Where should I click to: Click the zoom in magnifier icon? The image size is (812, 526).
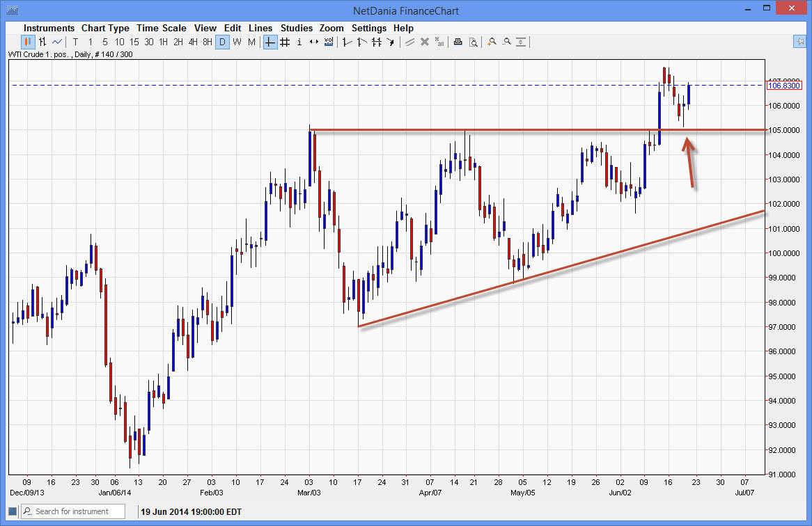coord(492,42)
